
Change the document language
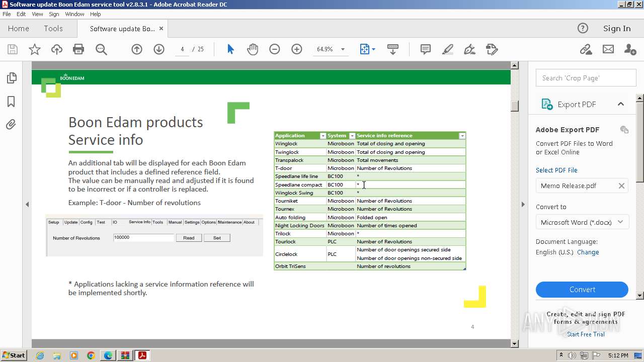[588, 252]
